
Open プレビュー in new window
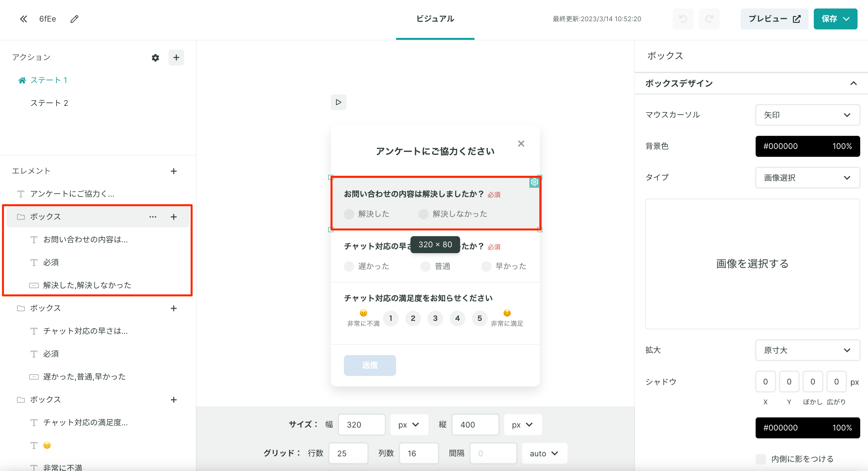pos(774,19)
